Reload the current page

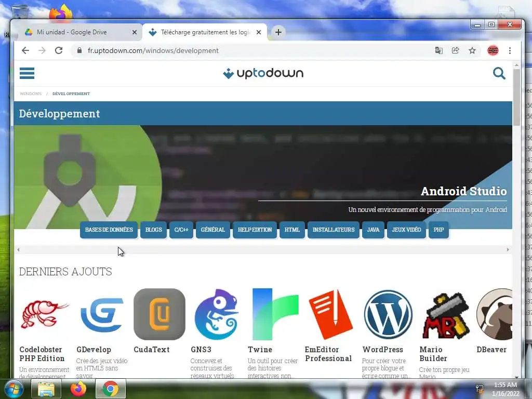point(59,50)
